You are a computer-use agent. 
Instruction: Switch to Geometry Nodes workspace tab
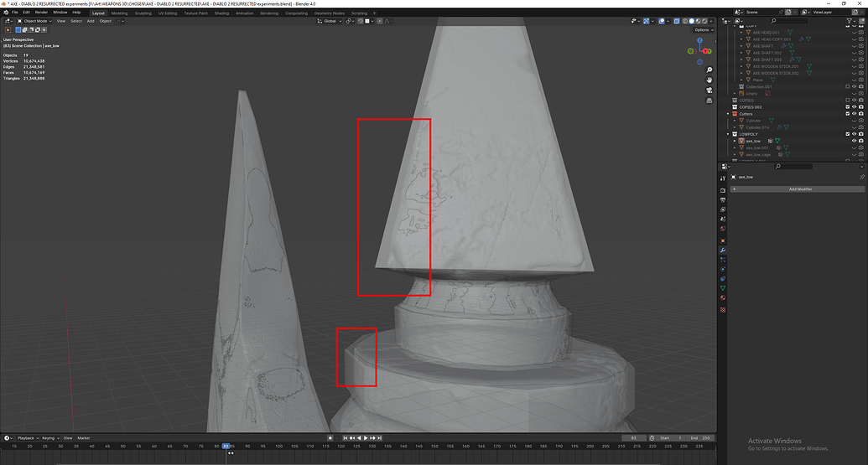coord(330,13)
